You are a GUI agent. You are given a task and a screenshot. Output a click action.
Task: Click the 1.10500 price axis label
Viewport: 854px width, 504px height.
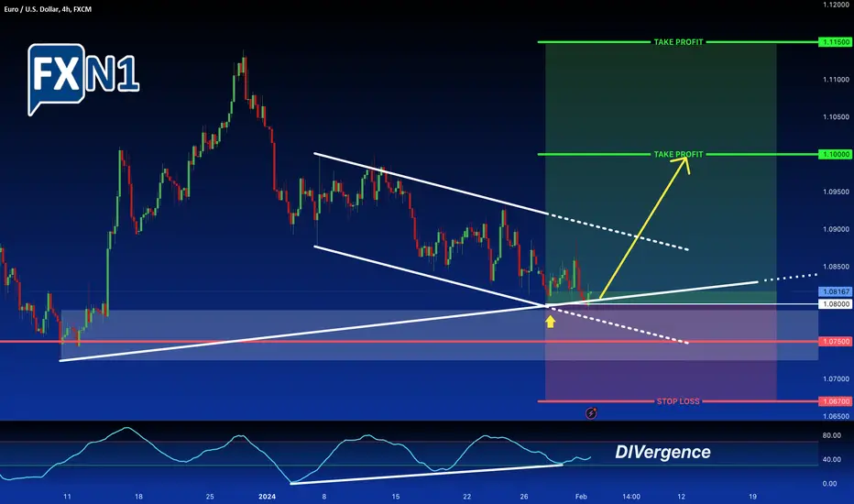tap(836, 117)
